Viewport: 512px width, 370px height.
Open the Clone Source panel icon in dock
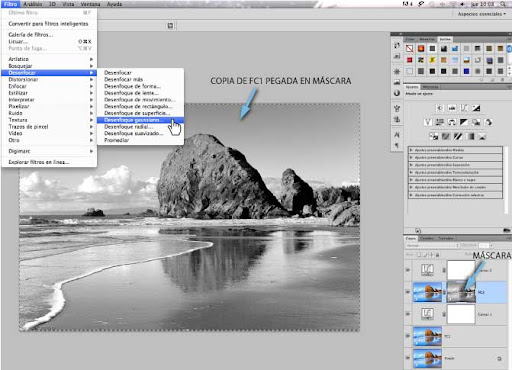click(x=397, y=119)
